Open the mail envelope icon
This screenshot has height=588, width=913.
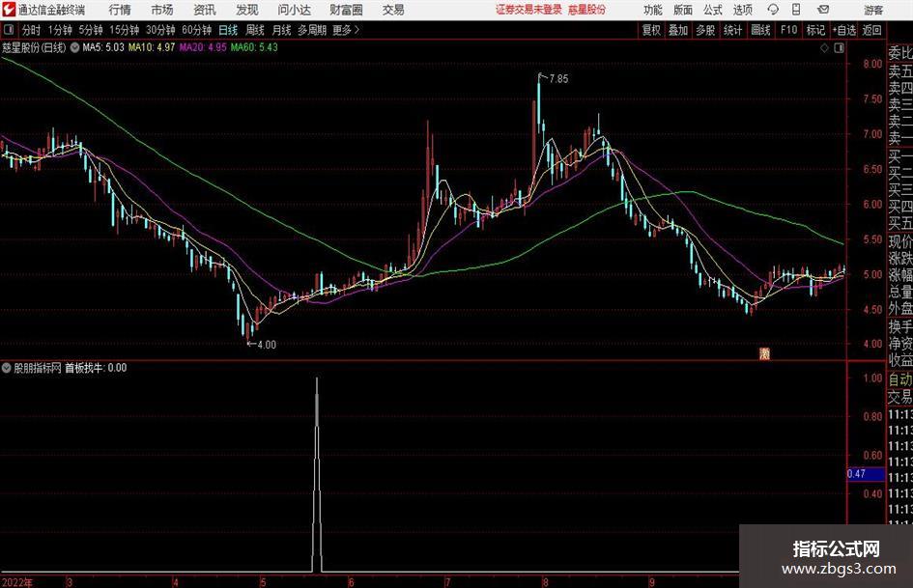click(823, 10)
